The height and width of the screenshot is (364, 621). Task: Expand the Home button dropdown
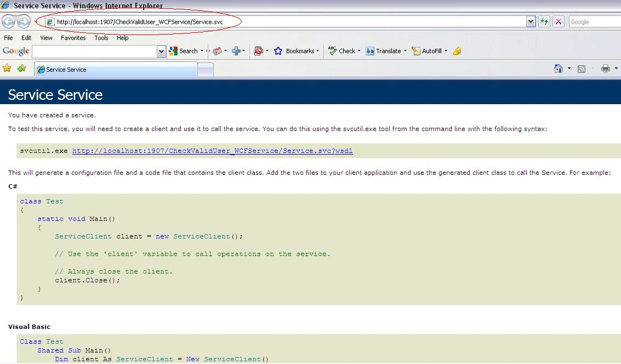[569, 69]
